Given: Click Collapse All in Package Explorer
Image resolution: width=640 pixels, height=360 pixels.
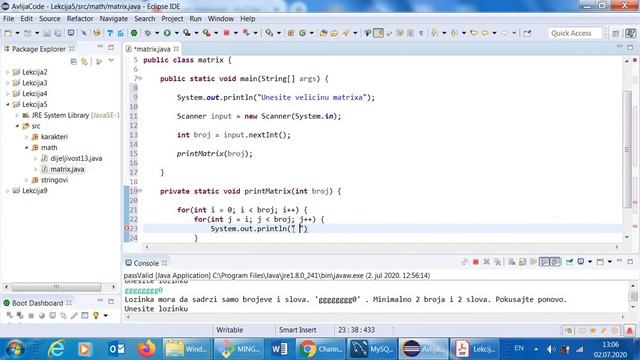Looking at the screenshot, I should point(73,61).
